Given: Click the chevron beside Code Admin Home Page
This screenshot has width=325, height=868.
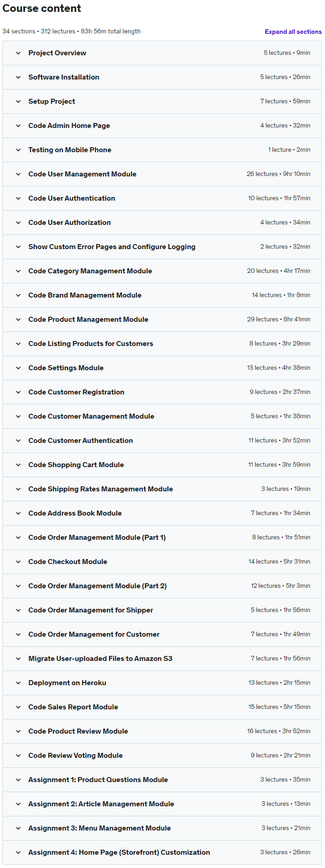Looking at the screenshot, I should coord(18,126).
